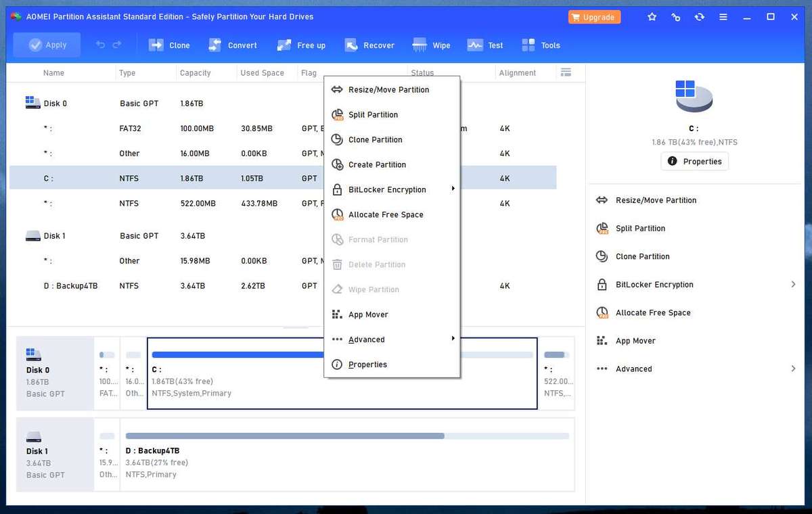Click the key icon in the title bar
The height and width of the screenshot is (514, 812).
coord(675,17)
